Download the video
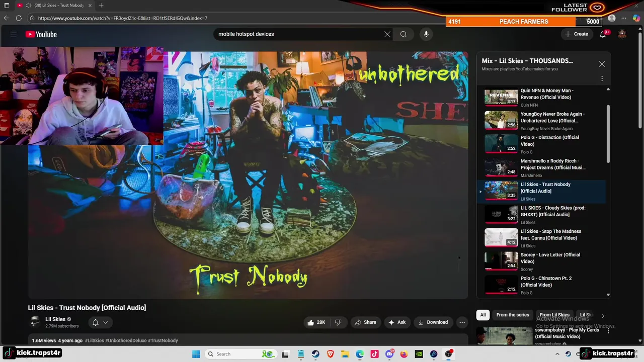 (433, 322)
